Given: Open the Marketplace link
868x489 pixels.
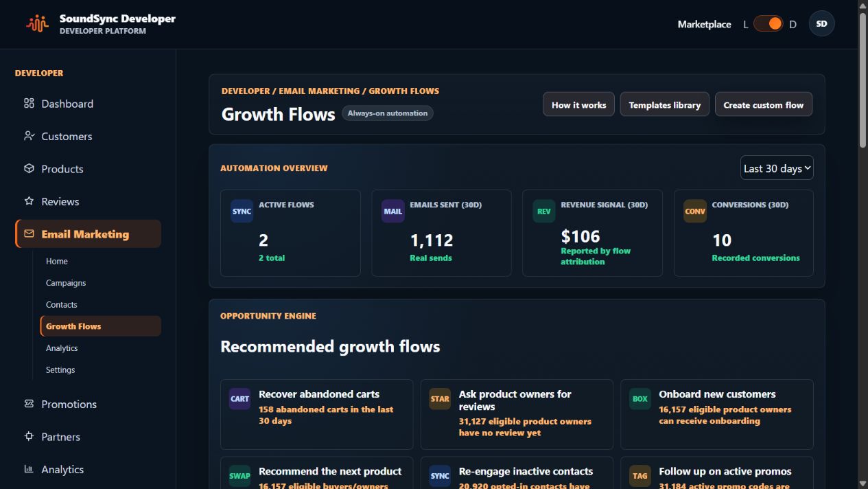Looking at the screenshot, I should [x=704, y=24].
